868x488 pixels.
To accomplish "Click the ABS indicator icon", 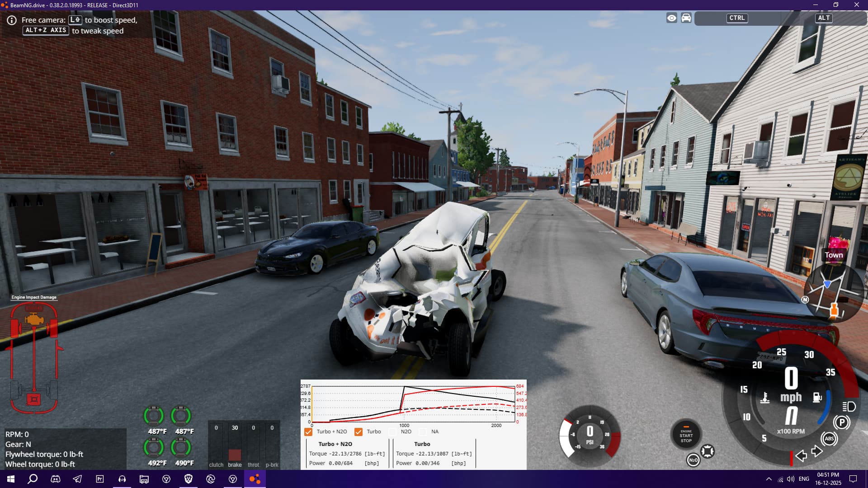I will click(829, 439).
